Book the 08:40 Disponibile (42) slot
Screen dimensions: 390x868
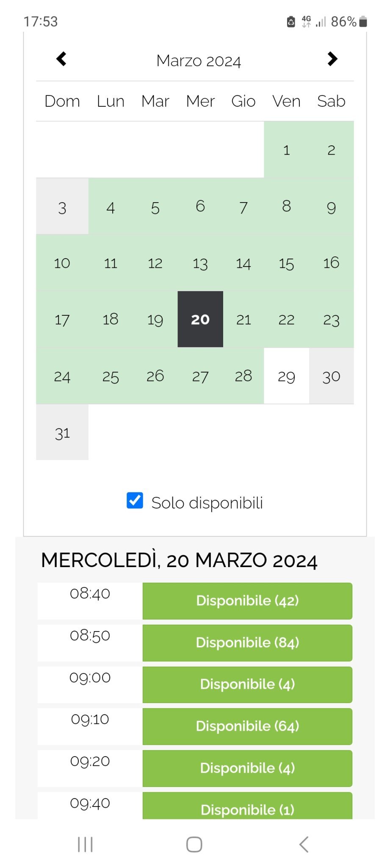(247, 601)
